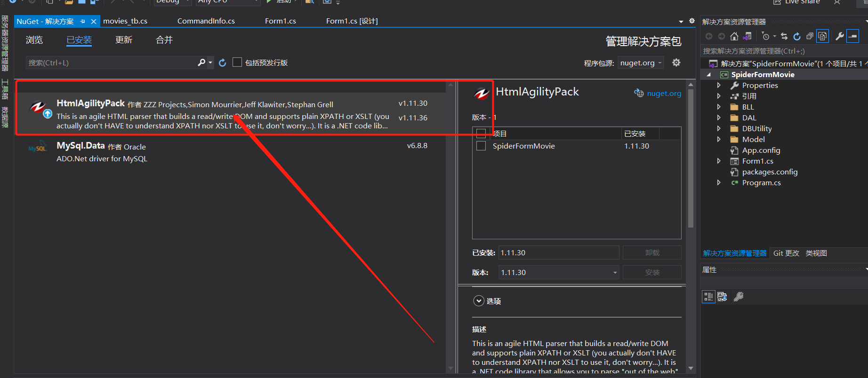Image resolution: width=868 pixels, height=378 pixels.
Task: Toggle preview selected items in Solution Explorer
Action: pos(852,36)
